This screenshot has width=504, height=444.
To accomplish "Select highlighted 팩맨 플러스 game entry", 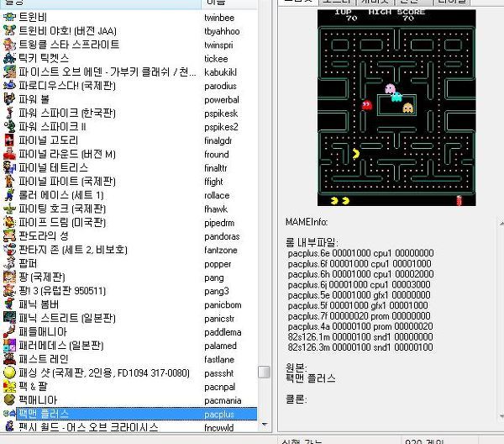I will point(44,414).
